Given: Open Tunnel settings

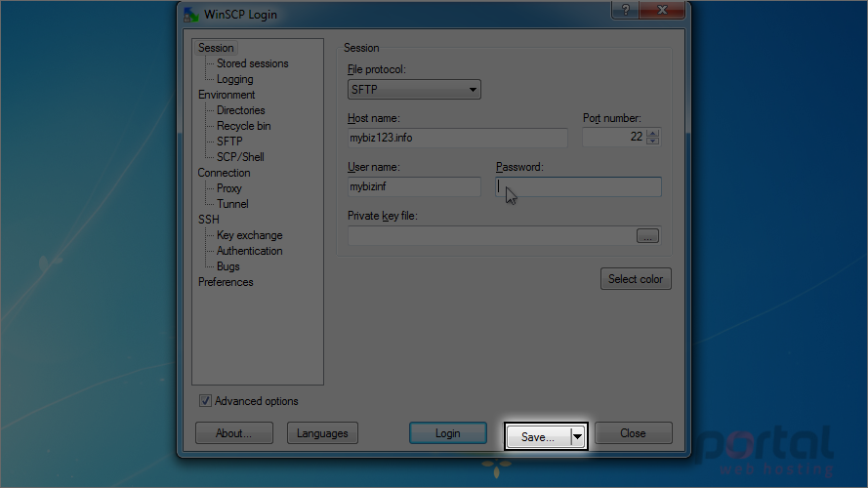Looking at the screenshot, I should [x=232, y=204].
